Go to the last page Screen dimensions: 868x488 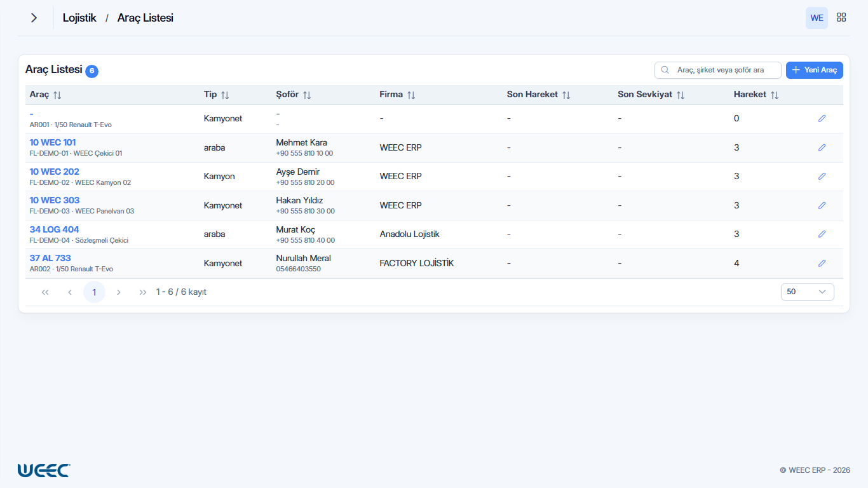point(143,292)
